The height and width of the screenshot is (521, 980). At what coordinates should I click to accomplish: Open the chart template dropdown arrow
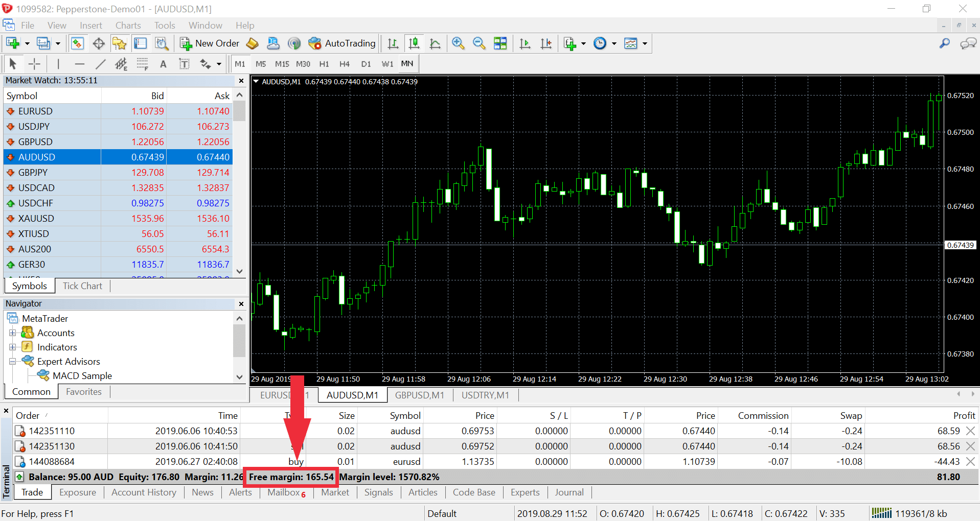click(x=645, y=43)
